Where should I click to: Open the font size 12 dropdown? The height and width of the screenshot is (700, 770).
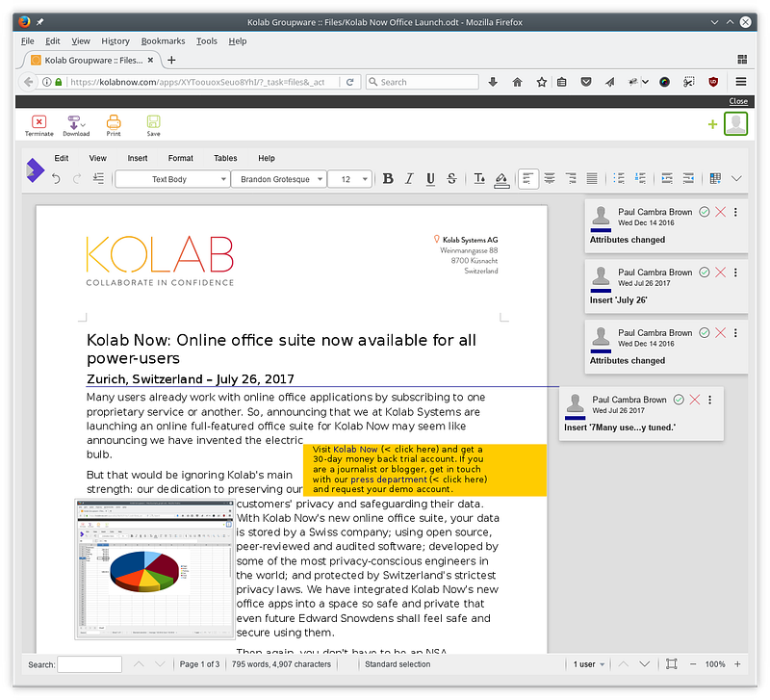[349, 179]
